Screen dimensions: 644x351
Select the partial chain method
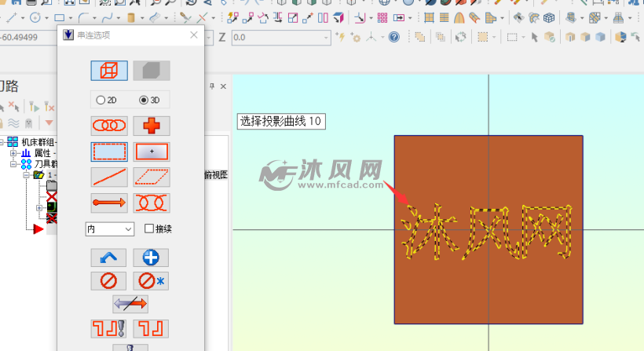coord(152,203)
